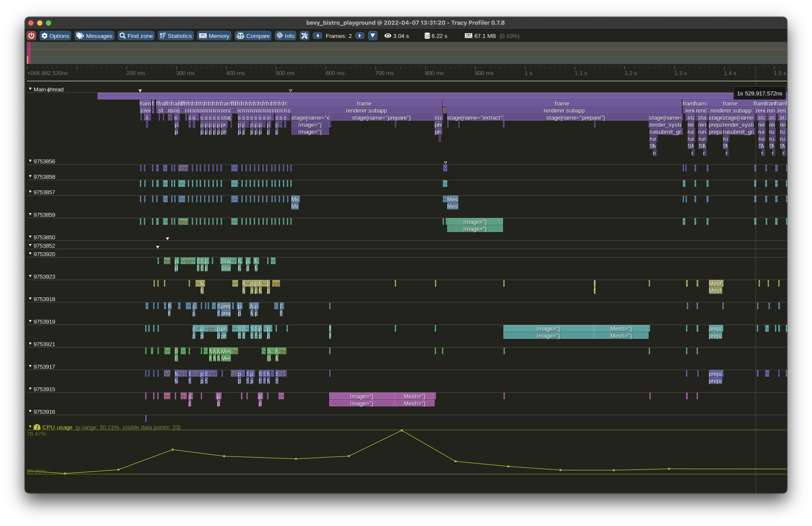Collapse the CPU usage plot
812x526 pixels.
(30, 427)
